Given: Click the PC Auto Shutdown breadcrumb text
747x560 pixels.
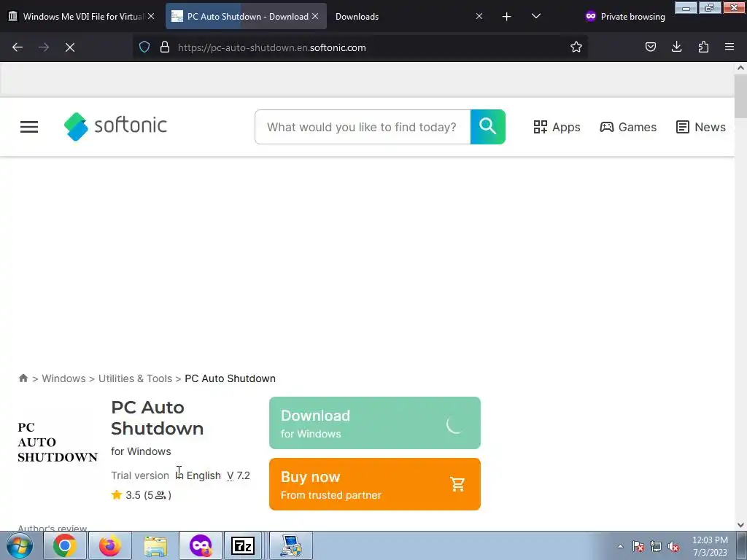Looking at the screenshot, I should click(230, 378).
